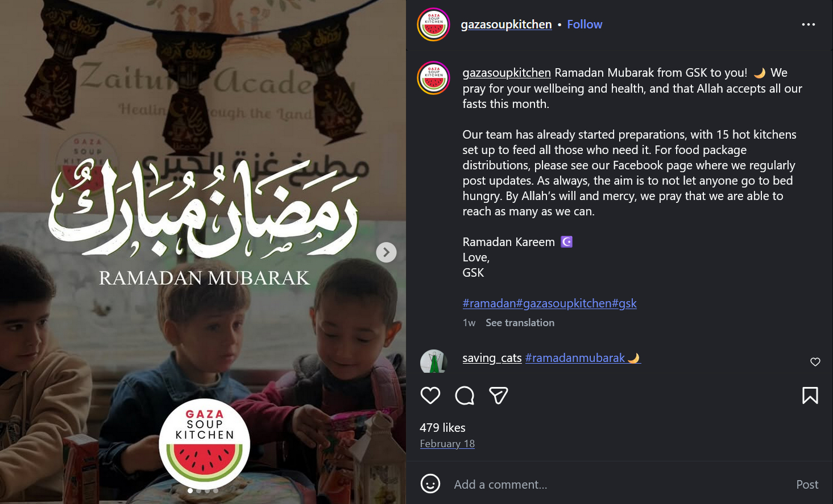Open comments using the speech bubble icon
Viewport: 833px width, 504px height.
[x=465, y=395]
